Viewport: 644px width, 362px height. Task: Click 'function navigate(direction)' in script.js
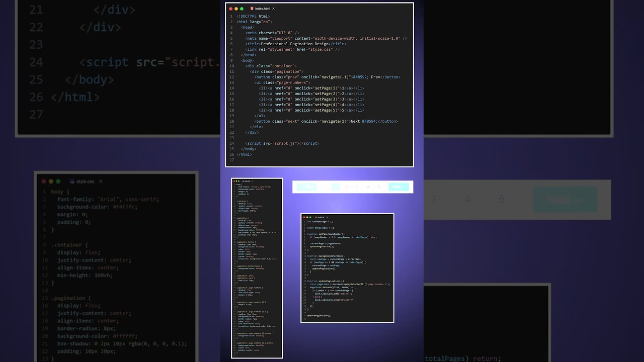[326, 256]
